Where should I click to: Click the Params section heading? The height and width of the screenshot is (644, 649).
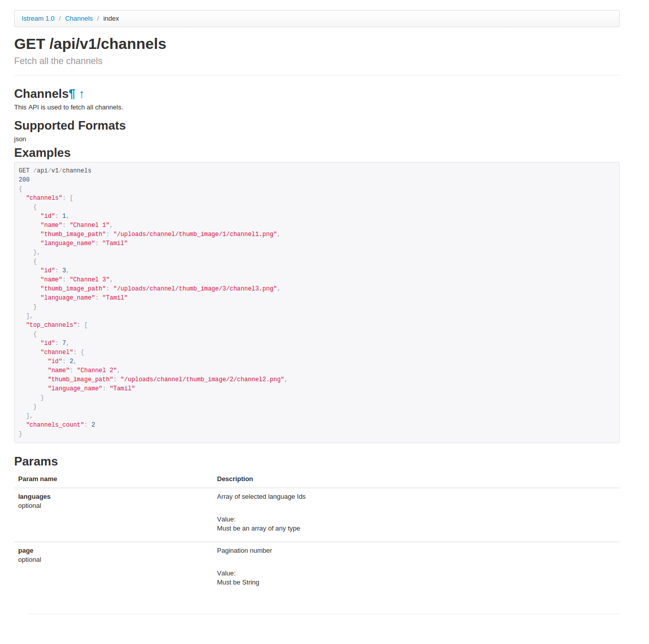(36, 461)
